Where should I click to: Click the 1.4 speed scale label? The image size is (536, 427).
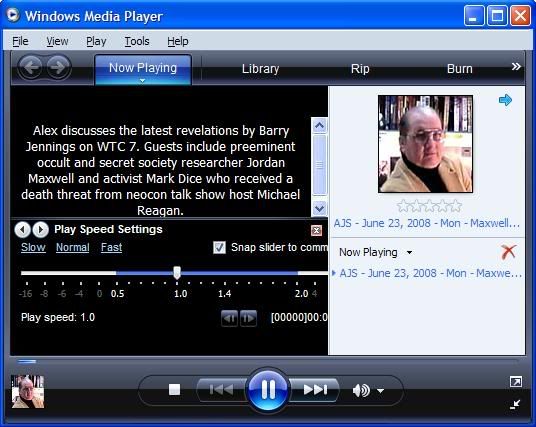point(225,294)
